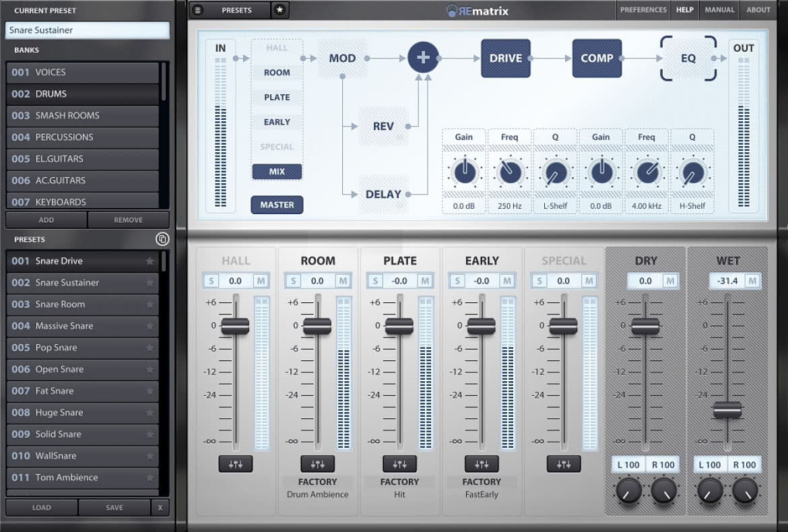This screenshot has width=788, height=532.
Task: Favorite the Snare Room preset star
Action: pyautogui.click(x=150, y=304)
